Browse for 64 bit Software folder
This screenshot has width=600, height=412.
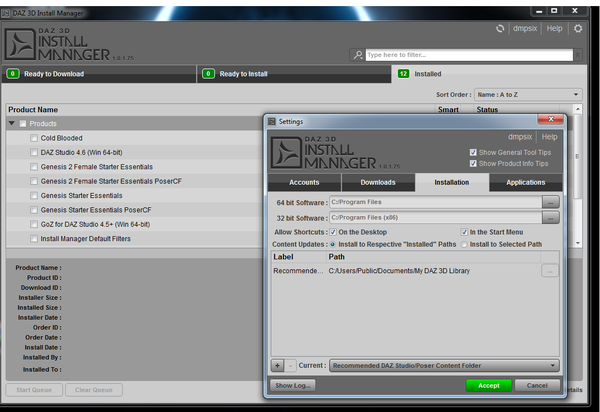pos(550,202)
